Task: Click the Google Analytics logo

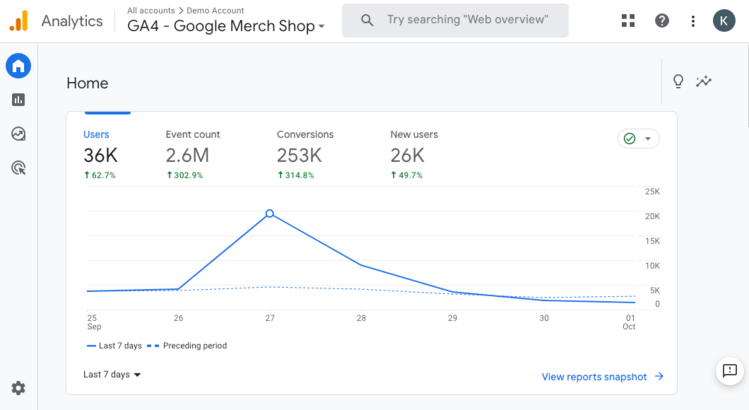Action: pyautogui.click(x=19, y=21)
